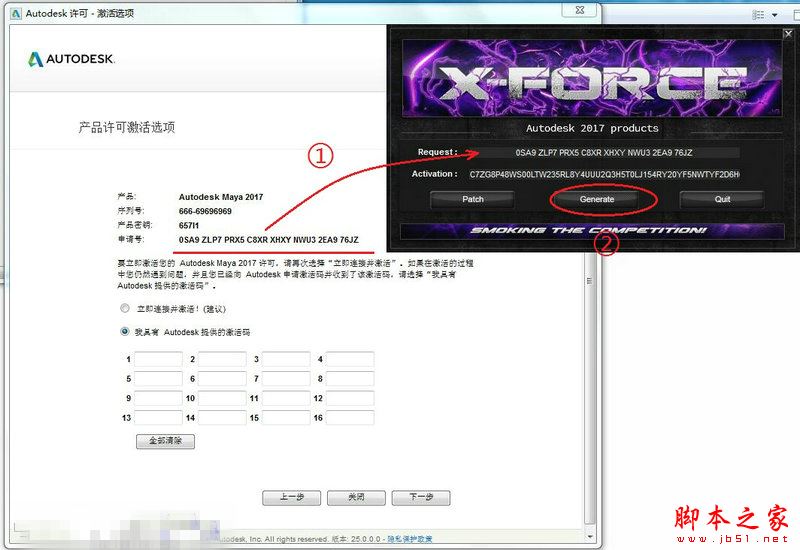Click the product key value 657I1
Image resolution: width=800 pixels, height=550 pixels.
click(189, 226)
